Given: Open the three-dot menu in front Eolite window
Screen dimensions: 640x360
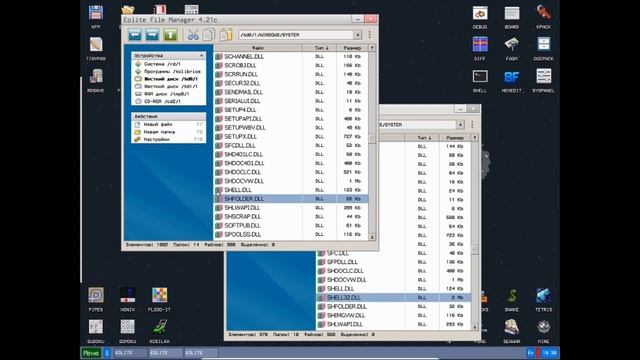Looking at the screenshot, I should coord(370,35).
